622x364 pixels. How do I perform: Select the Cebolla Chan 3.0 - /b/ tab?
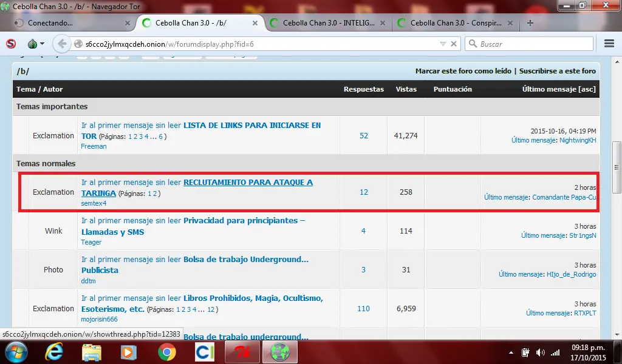pyautogui.click(x=199, y=23)
